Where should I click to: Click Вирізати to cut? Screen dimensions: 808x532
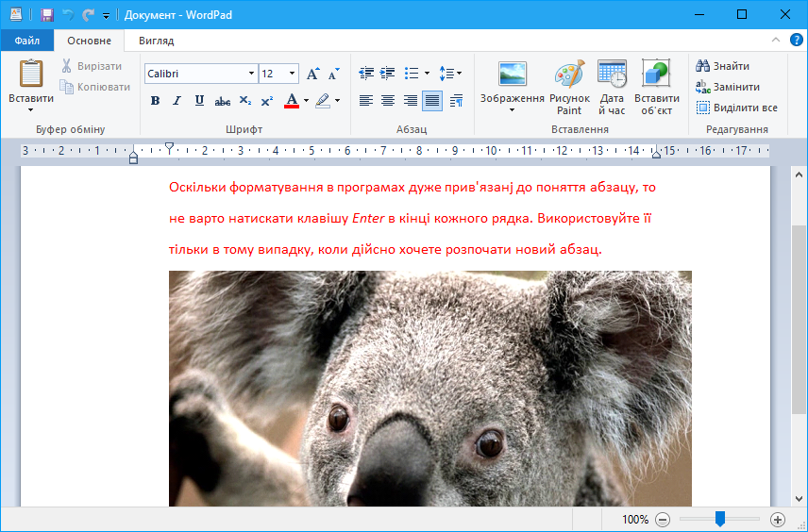click(x=92, y=66)
